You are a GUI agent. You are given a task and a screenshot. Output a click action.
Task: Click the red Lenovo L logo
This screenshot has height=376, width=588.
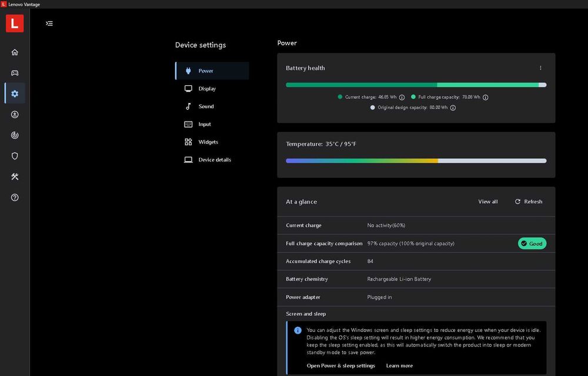[15, 24]
